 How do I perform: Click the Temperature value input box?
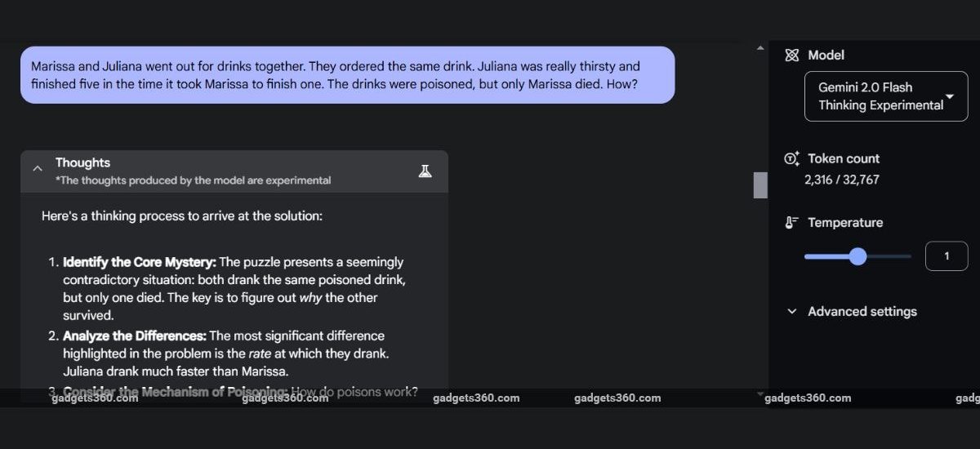click(946, 256)
